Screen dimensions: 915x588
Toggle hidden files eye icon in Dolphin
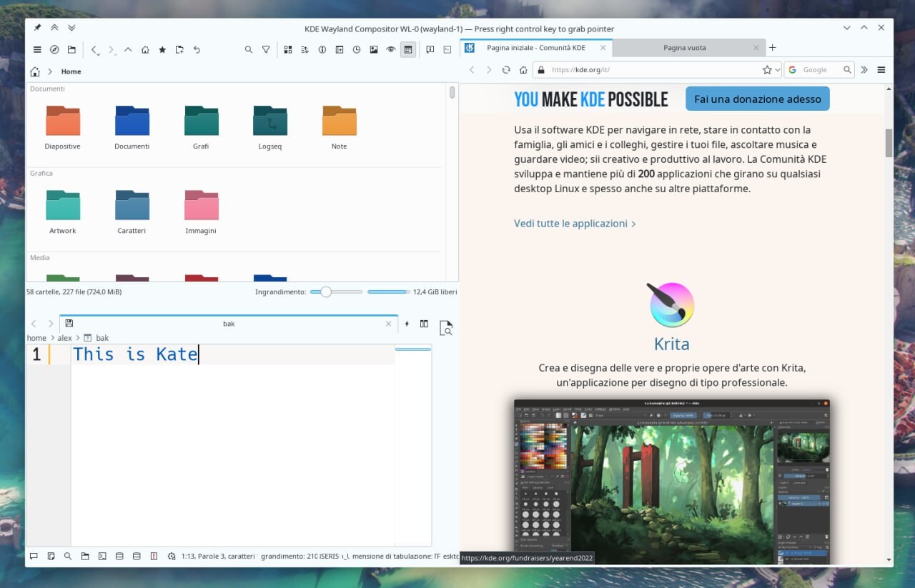tap(391, 50)
